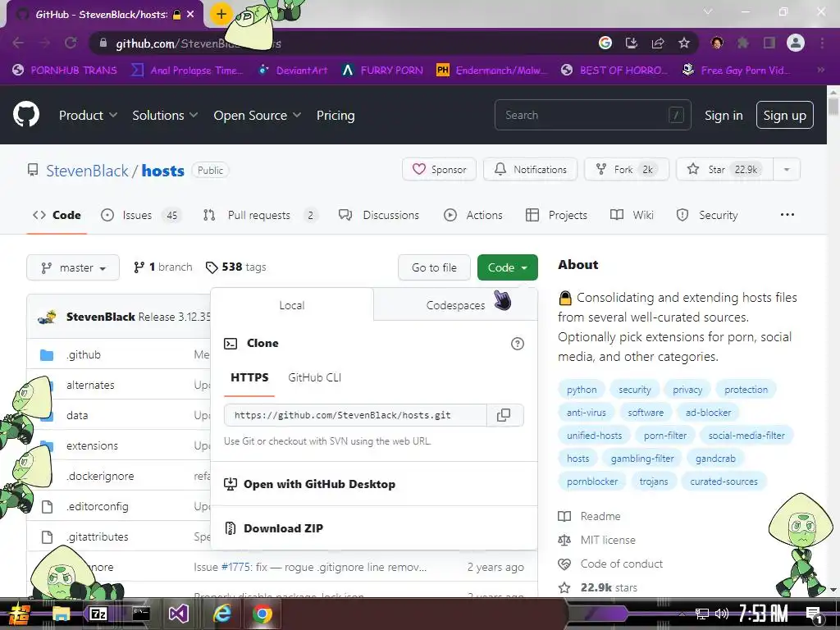Open the taskbar Start button
The width and height of the screenshot is (840, 630).
pos(19,614)
